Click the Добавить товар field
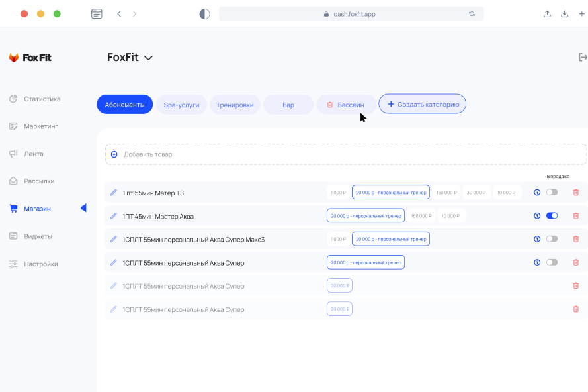The height and width of the screenshot is (392, 588). (x=346, y=154)
